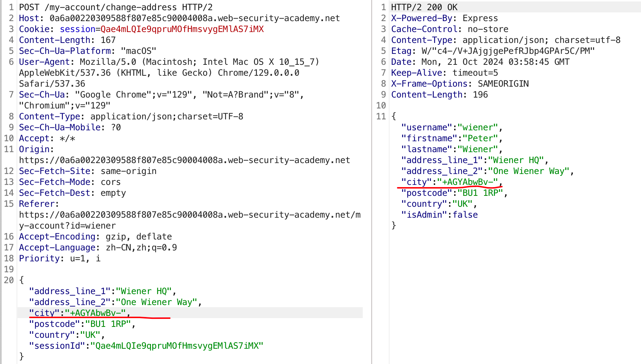Click the Etag response header
This screenshot has height=364, width=641.
(493, 51)
